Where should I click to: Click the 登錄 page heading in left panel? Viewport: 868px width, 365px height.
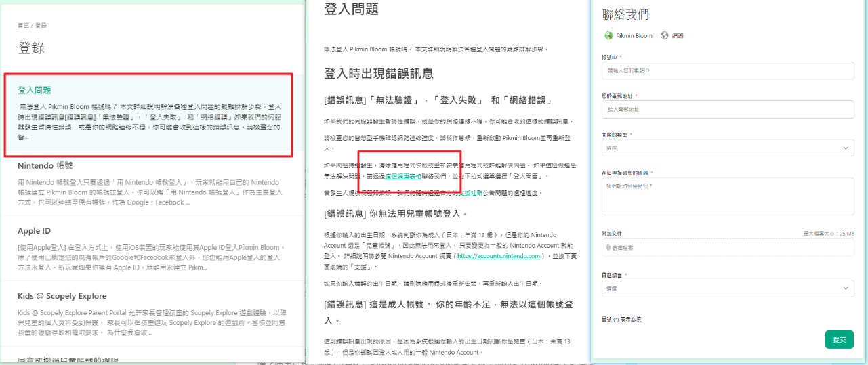click(31, 48)
